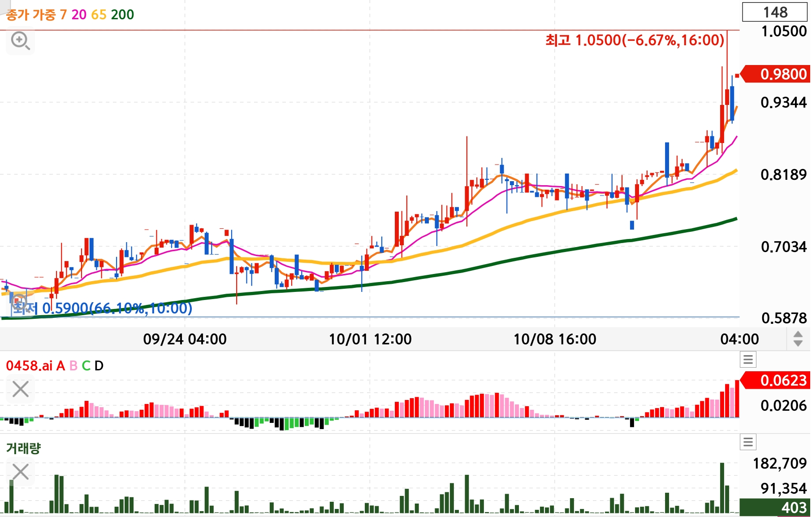Click the down arrow on the chart-size stepper
Viewport: 812px width, 517px height.
click(798, 343)
